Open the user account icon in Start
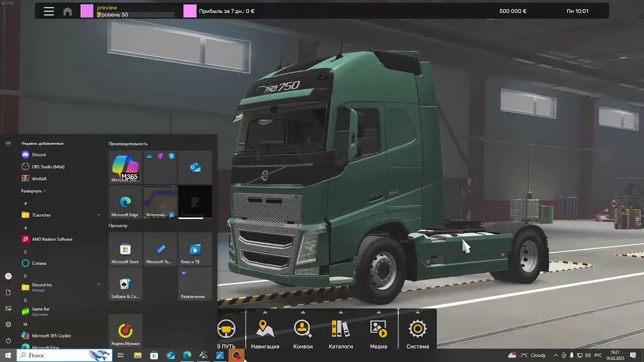Image resolution: width=644 pixels, height=362 pixels. [x=8, y=276]
